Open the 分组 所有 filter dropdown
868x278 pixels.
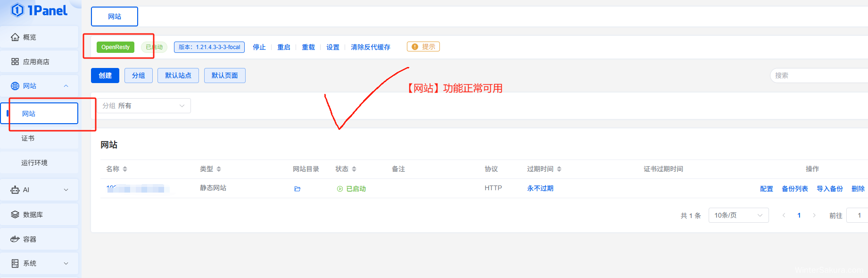tap(144, 106)
